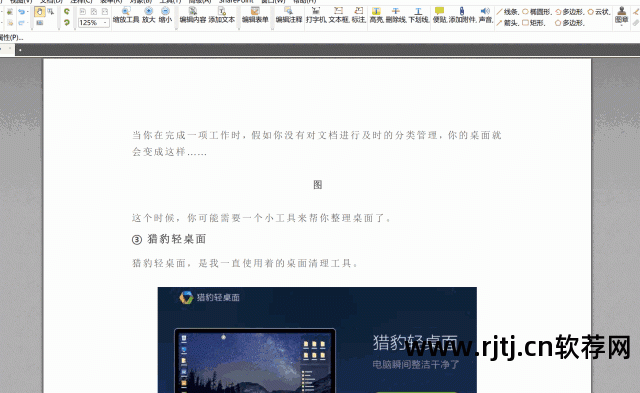Viewport: 640px width, 393px height.
Task: Choose the 添加文本 add text tool
Action: click(222, 15)
